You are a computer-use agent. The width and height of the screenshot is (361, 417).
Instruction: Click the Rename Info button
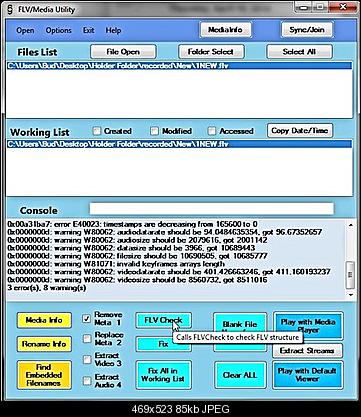coord(44,344)
